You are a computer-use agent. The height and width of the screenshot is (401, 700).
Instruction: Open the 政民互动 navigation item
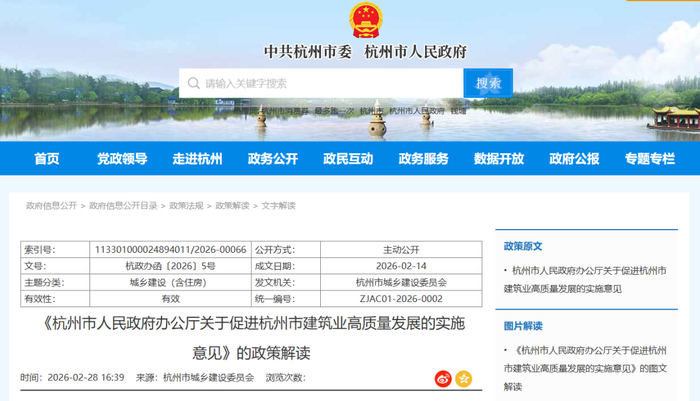348,158
